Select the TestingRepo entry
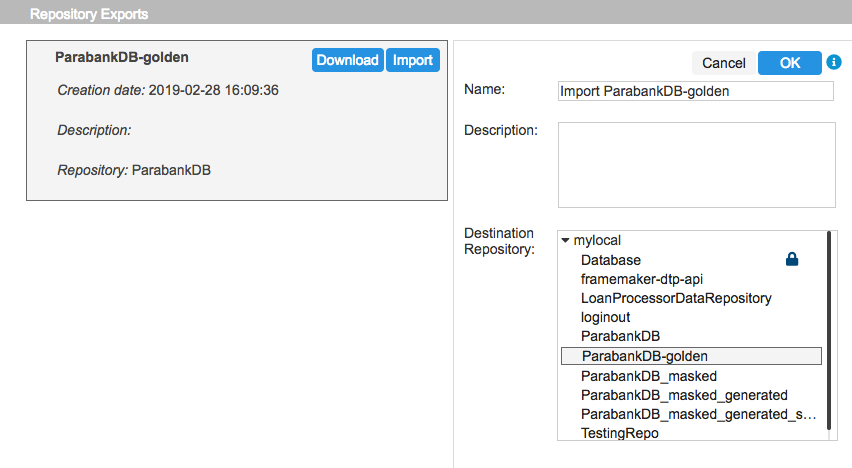The image size is (852, 468). tap(619, 433)
